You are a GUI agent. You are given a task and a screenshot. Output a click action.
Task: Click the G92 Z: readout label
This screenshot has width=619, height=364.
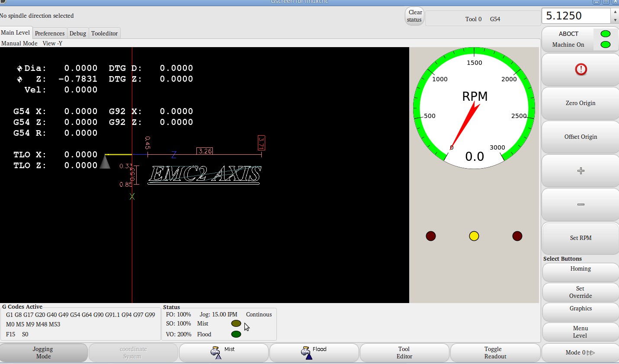point(125,122)
